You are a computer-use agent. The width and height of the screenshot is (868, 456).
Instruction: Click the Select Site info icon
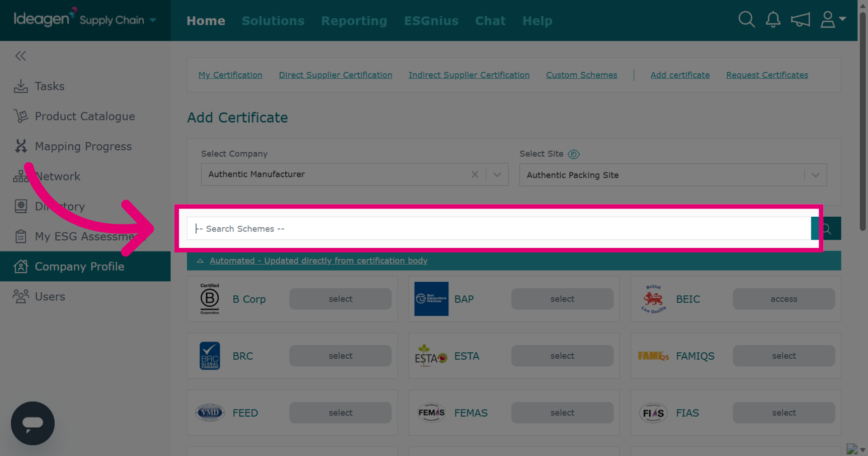574,154
